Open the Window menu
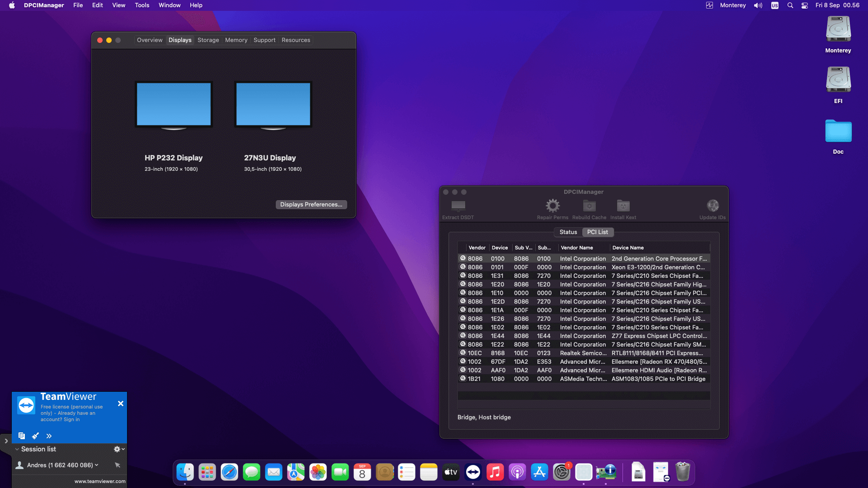Screen dimensions: 868x488 170,5
